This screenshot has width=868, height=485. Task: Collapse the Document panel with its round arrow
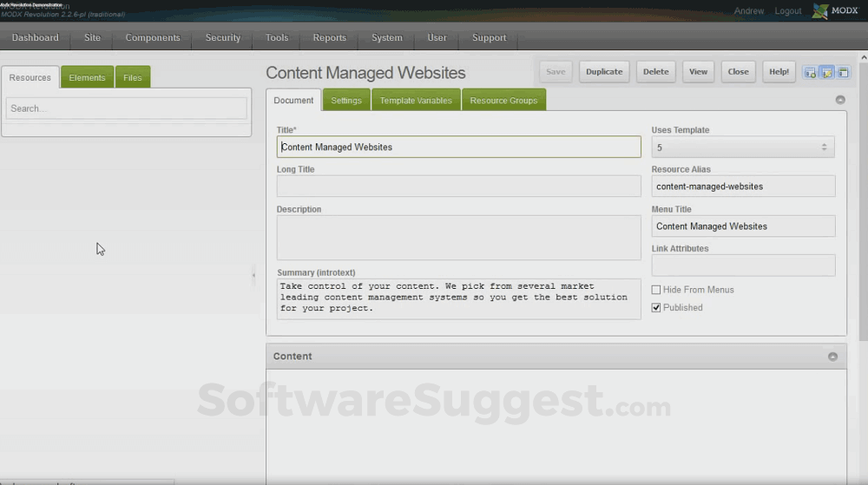pos(840,100)
